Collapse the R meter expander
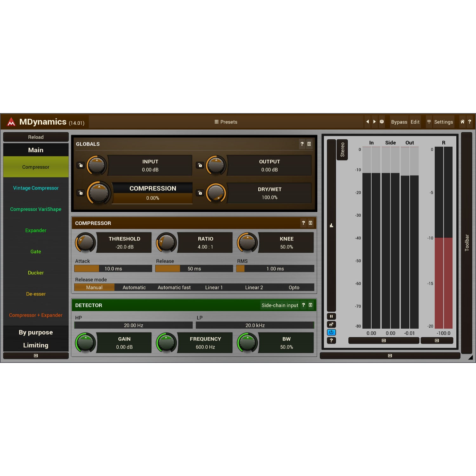The image size is (476, 476). (x=437, y=340)
